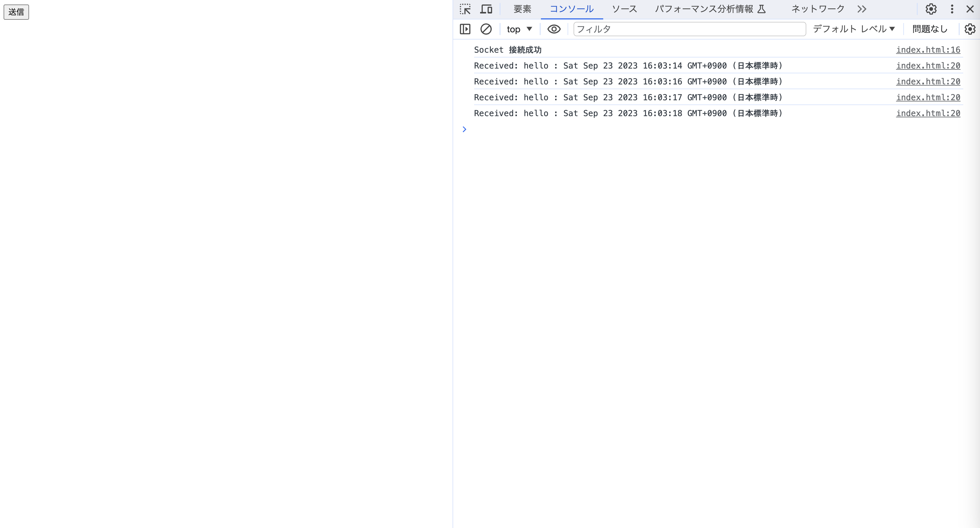The height and width of the screenshot is (528, 980).
Task: Click the live expression eye icon
Action: (x=553, y=29)
